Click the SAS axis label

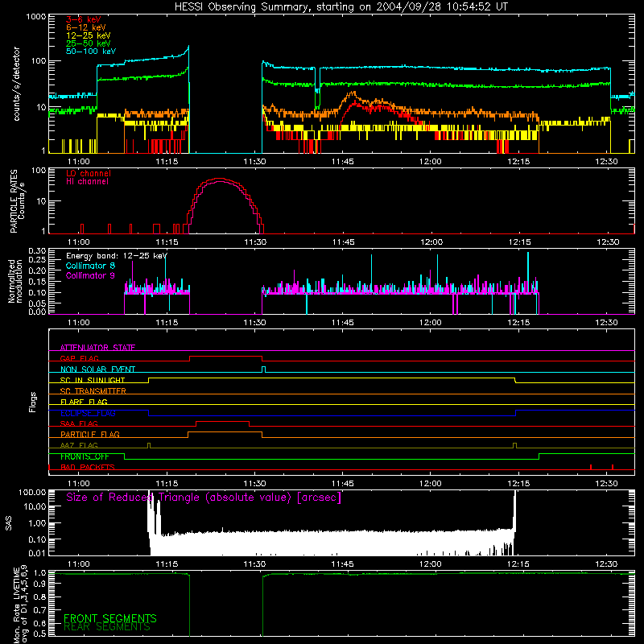(x=9, y=522)
